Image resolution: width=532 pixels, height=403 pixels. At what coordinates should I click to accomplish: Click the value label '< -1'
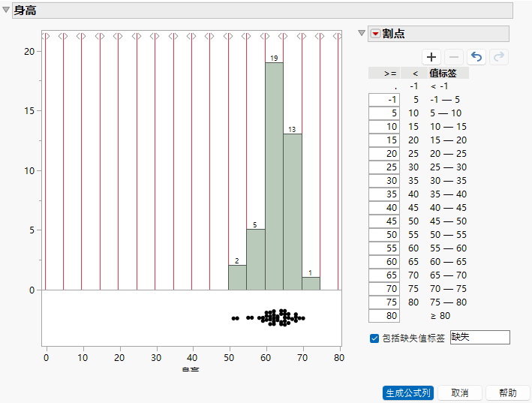439,86
